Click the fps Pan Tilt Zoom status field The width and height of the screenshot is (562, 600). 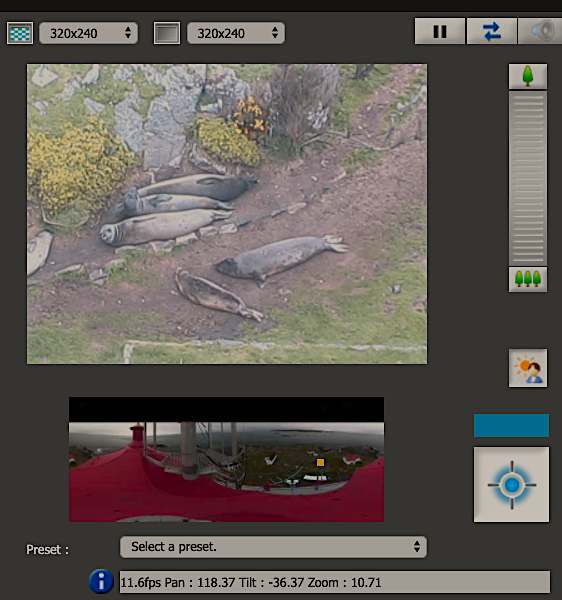[335, 582]
